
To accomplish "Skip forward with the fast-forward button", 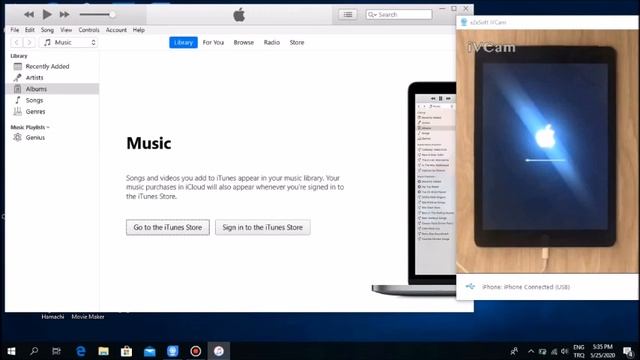I will (x=64, y=15).
